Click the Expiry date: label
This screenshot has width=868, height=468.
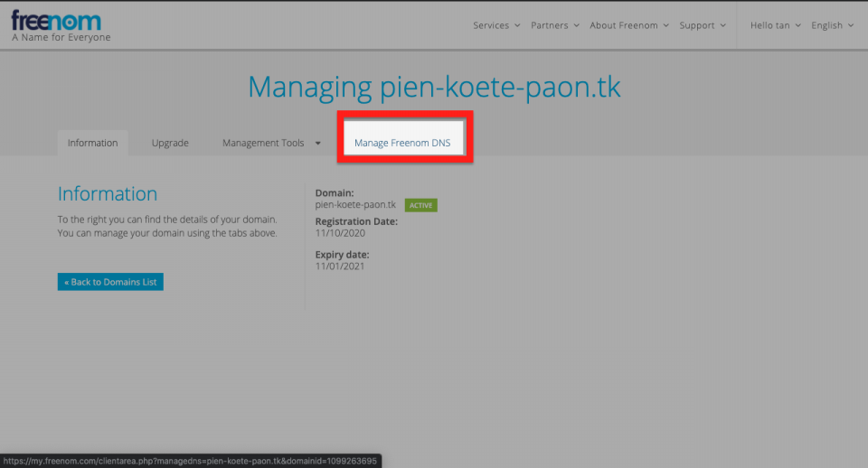point(342,255)
